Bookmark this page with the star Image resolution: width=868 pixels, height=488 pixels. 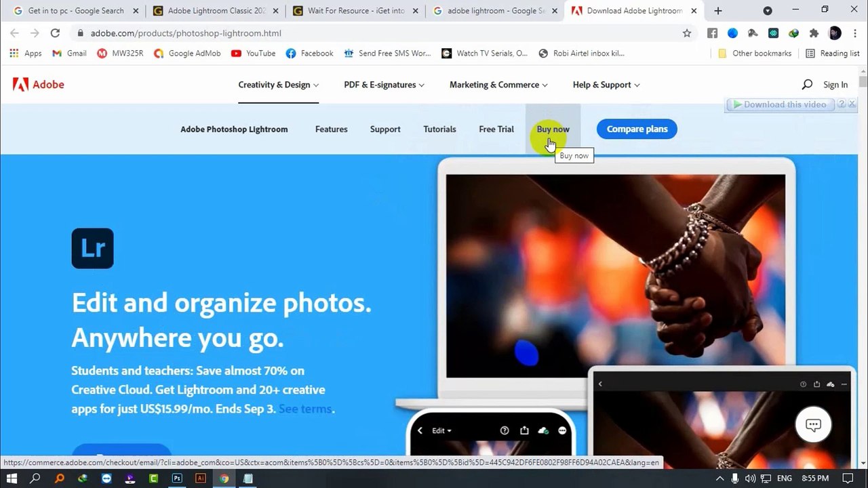(x=687, y=33)
